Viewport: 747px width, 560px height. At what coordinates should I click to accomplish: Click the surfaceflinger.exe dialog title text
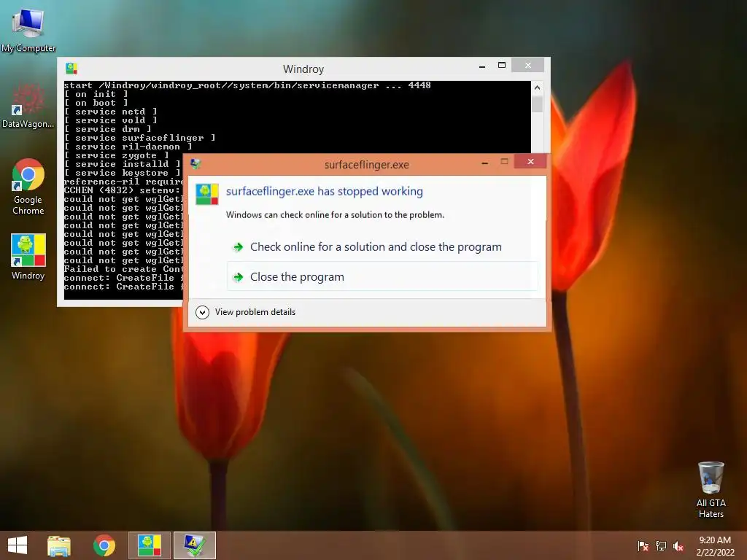click(x=367, y=165)
